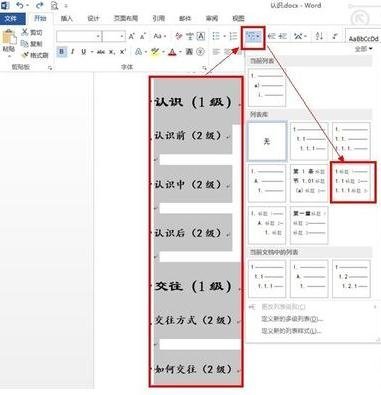Open highlight color dropdown arrow
This screenshot has height=395, width=381.
point(163,52)
